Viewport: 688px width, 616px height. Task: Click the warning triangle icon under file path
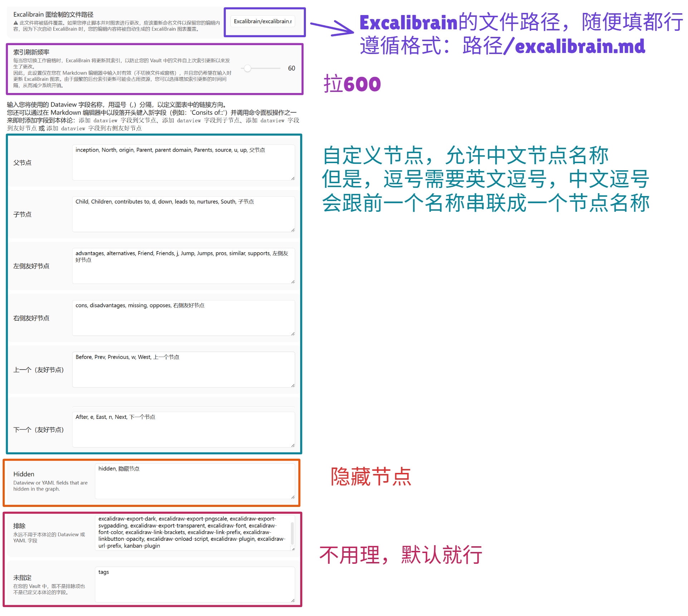point(16,23)
